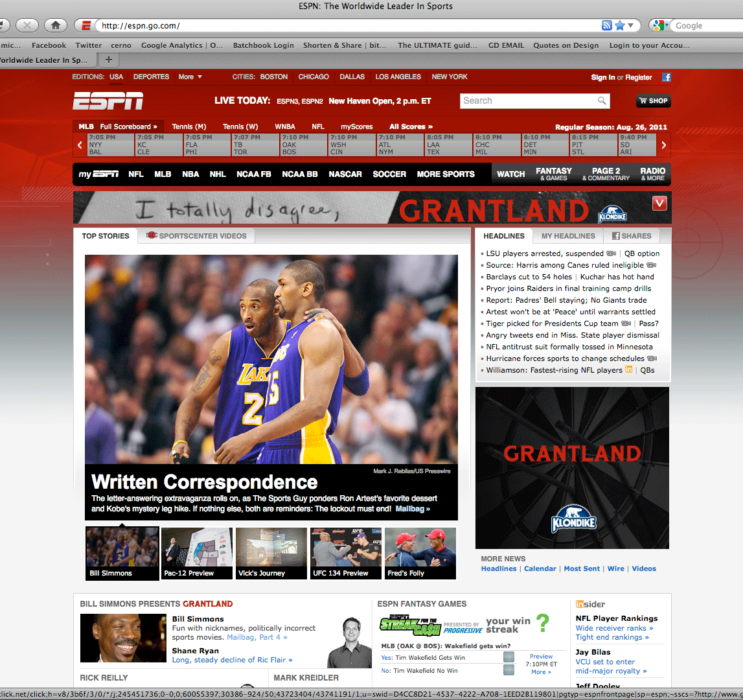Click the ESPN logo

click(108, 101)
